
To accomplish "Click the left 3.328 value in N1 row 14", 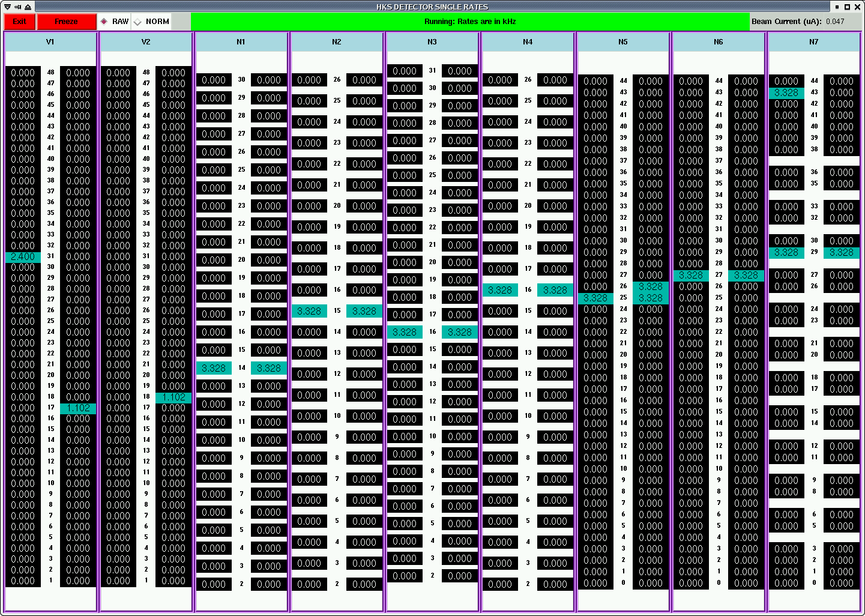I will (x=214, y=368).
